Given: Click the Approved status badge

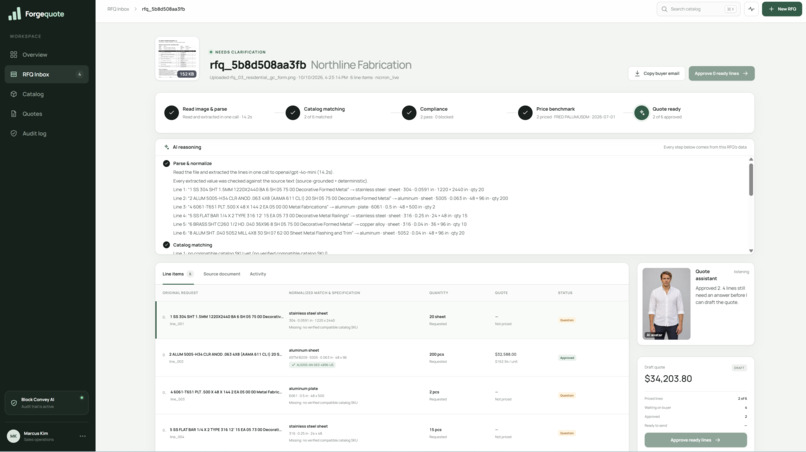Looking at the screenshot, I should click(567, 358).
